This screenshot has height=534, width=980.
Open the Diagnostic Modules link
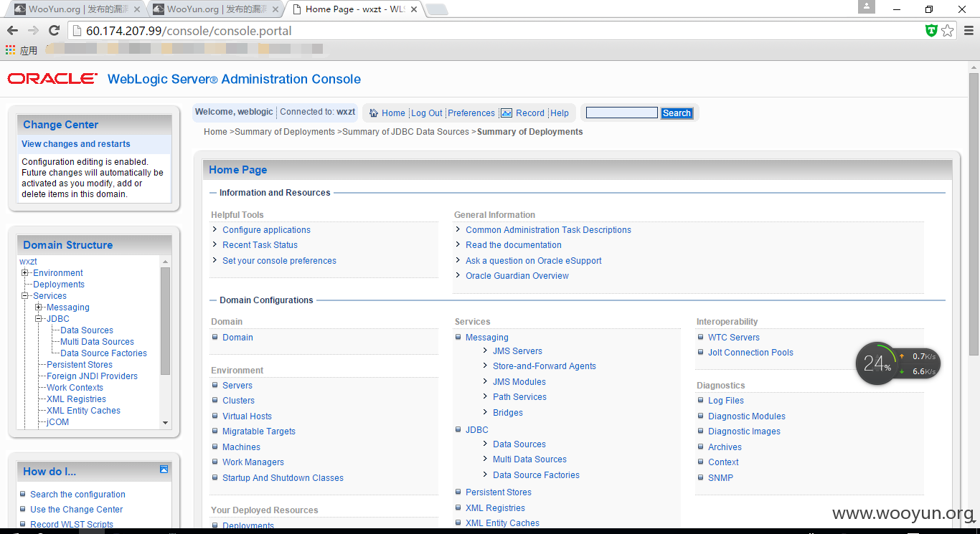(x=747, y=416)
